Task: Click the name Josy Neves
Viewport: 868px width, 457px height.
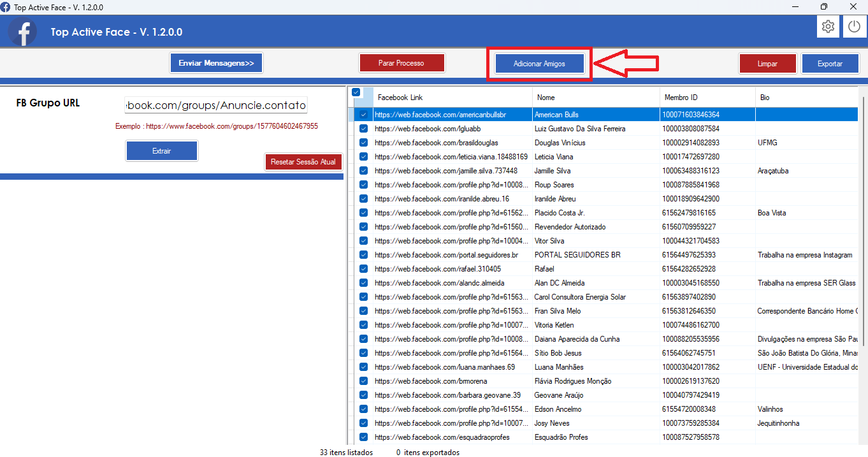Action: pos(553,423)
